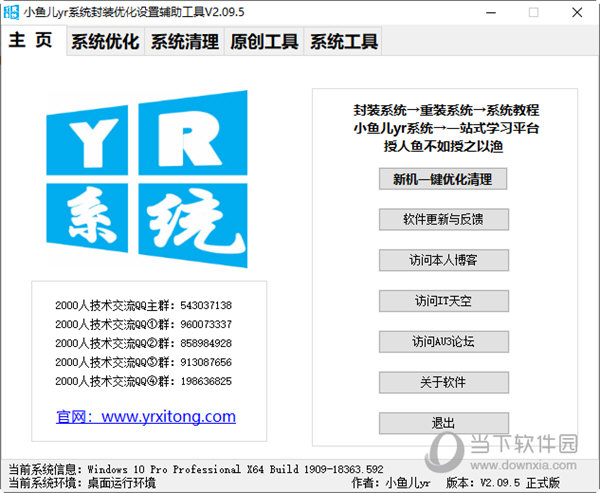The image size is (600, 493).
Task: Exit with the 退出 button
Action: point(443,423)
